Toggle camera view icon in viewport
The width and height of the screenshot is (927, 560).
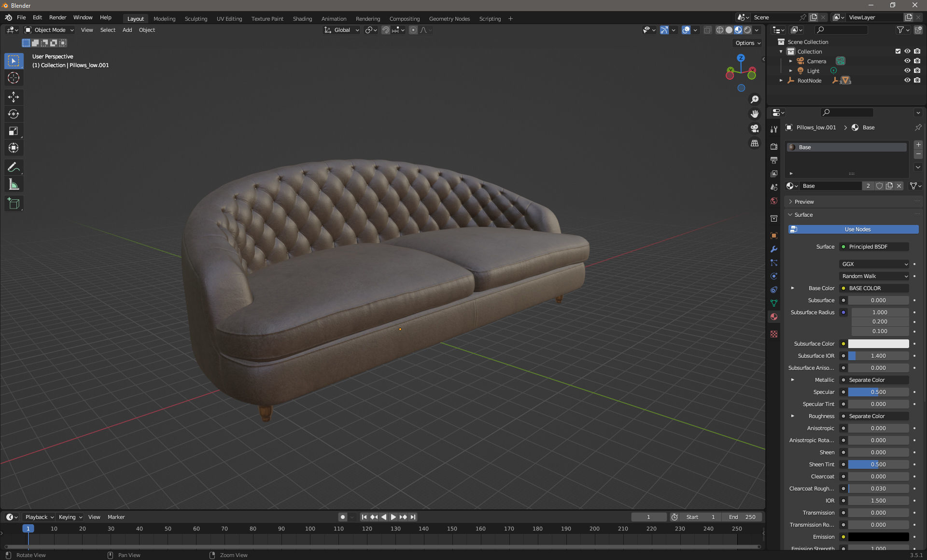pos(754,128)
